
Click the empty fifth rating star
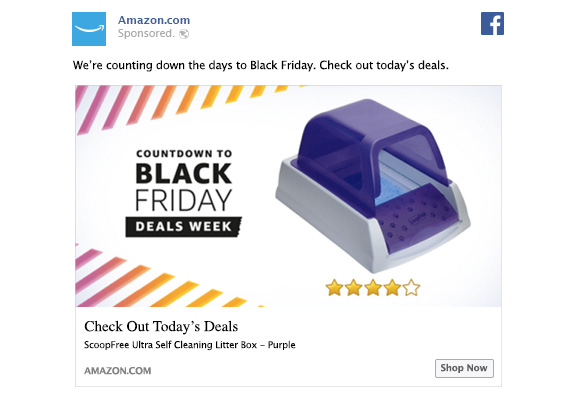point(411,288)
